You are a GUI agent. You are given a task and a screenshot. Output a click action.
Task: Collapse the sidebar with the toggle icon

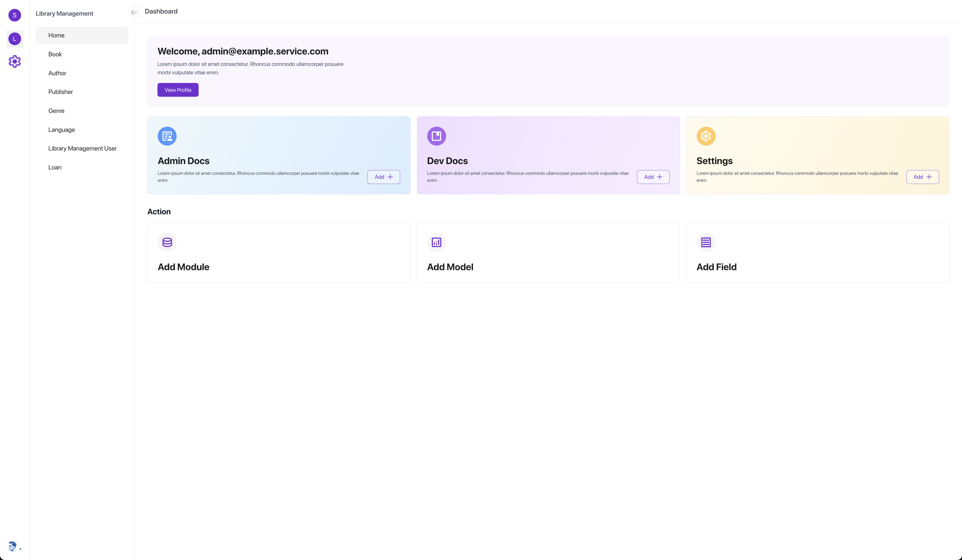134,13
